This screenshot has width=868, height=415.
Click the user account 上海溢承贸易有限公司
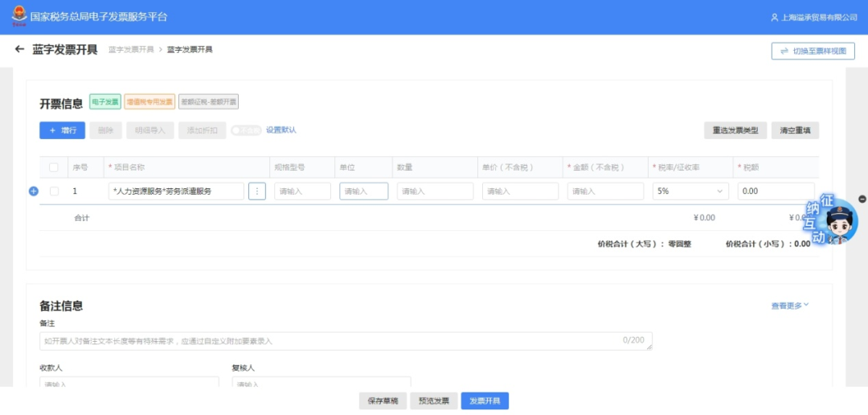pyautogui.click(x=813, y=17)
